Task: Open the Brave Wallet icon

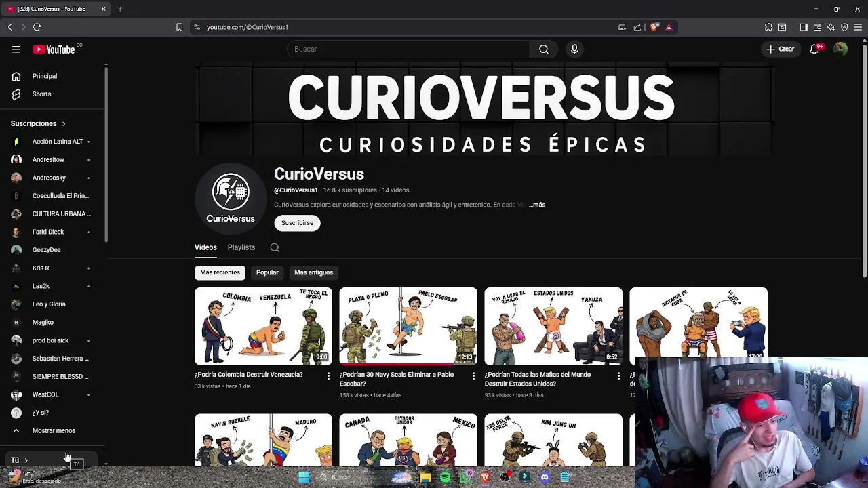Action: coord(817,27)
